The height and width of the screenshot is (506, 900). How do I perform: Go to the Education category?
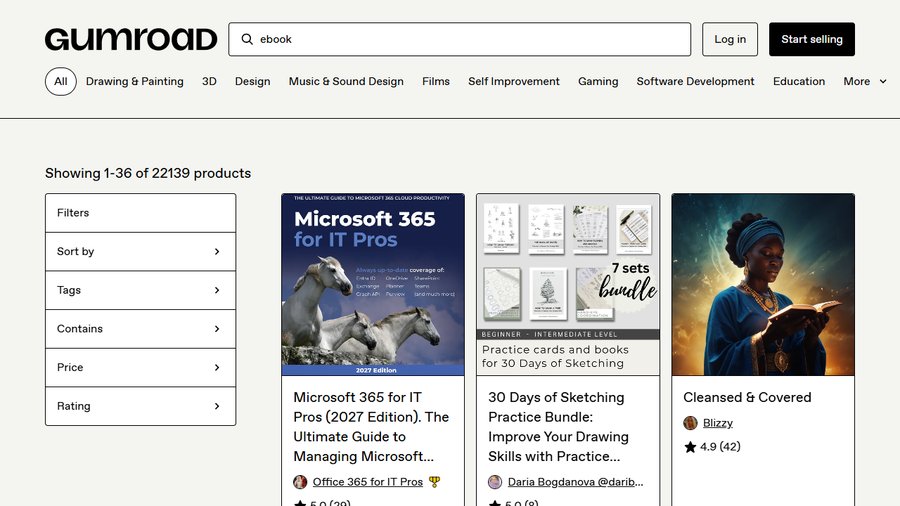click(799, 81)
